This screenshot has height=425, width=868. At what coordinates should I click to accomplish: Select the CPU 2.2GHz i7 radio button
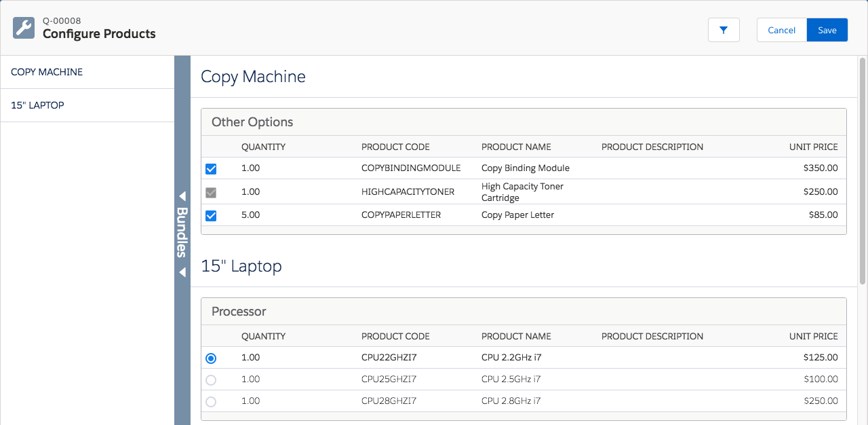click(x=211, y=358)
